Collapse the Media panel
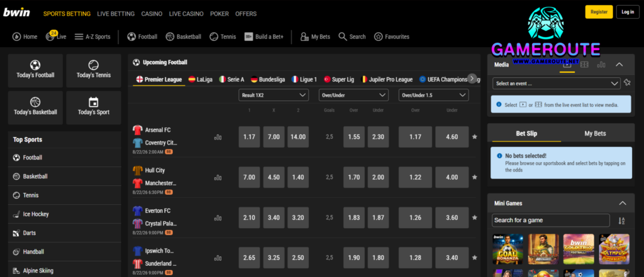644x277 pixels. coord(619,65)
